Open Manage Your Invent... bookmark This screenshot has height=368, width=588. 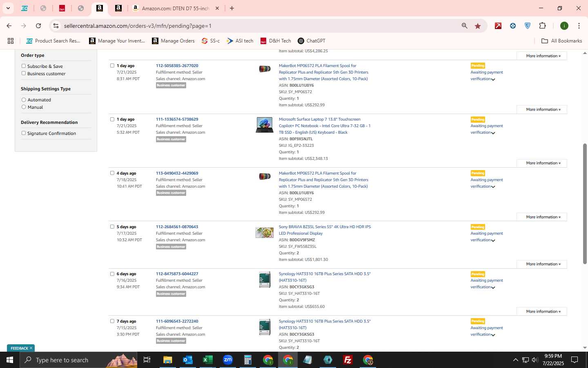pyautogui.click(x=117, y=41)
